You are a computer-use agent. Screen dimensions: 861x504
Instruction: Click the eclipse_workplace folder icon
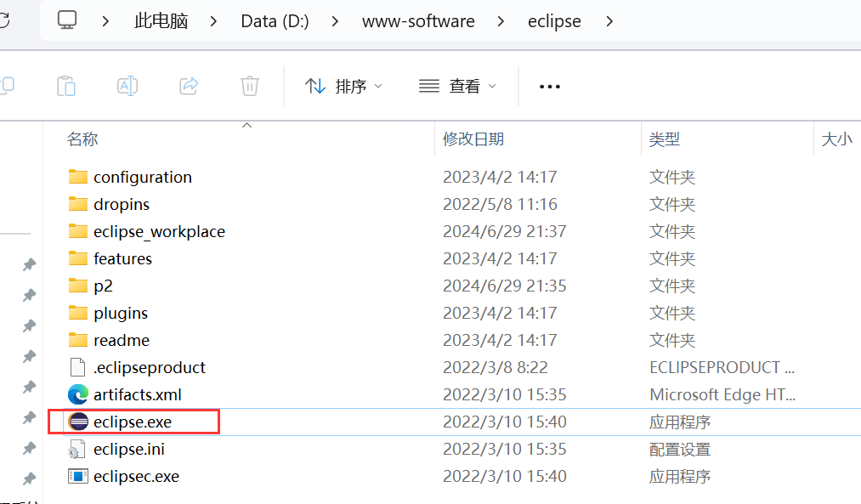78,231
